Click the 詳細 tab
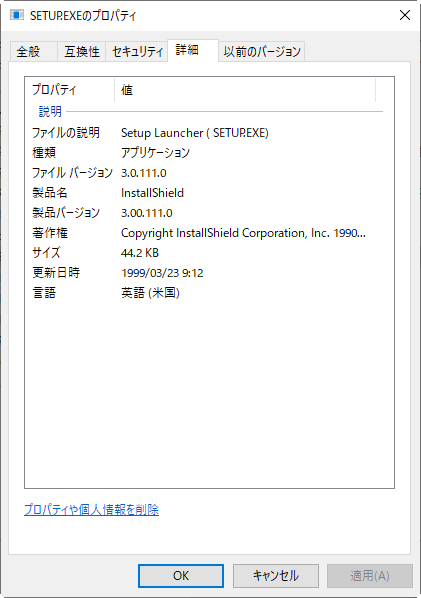This screenshot has width=421, height=598. [x=193, y=50]
